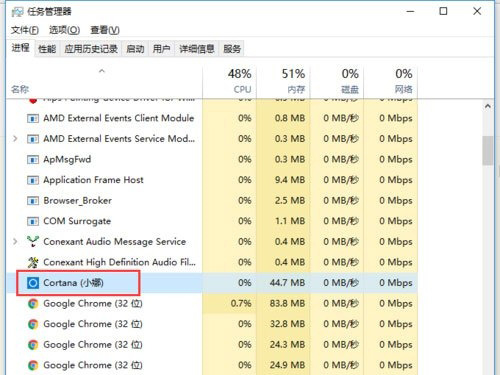Click the icon of the 83.8 MB Chrome process
This screenshot has width=500, height=375.
click(x=33, y=304)
